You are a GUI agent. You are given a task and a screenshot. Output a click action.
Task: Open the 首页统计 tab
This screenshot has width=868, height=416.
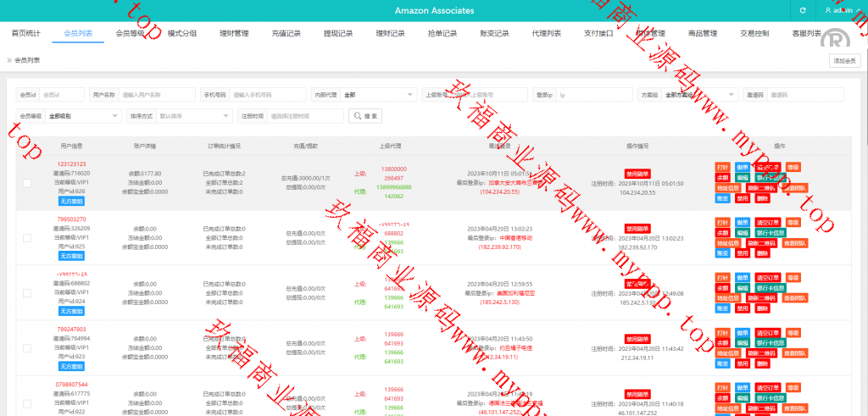25,34
